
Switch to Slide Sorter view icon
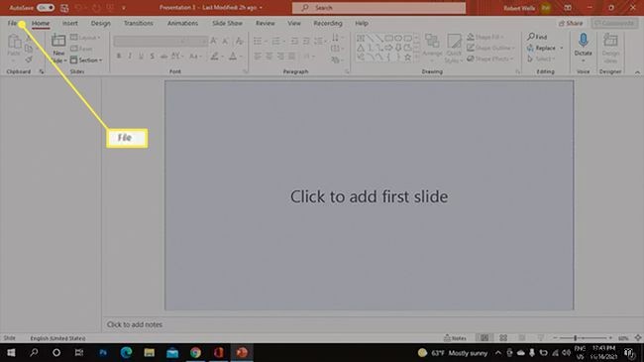[x=503, y=338]
